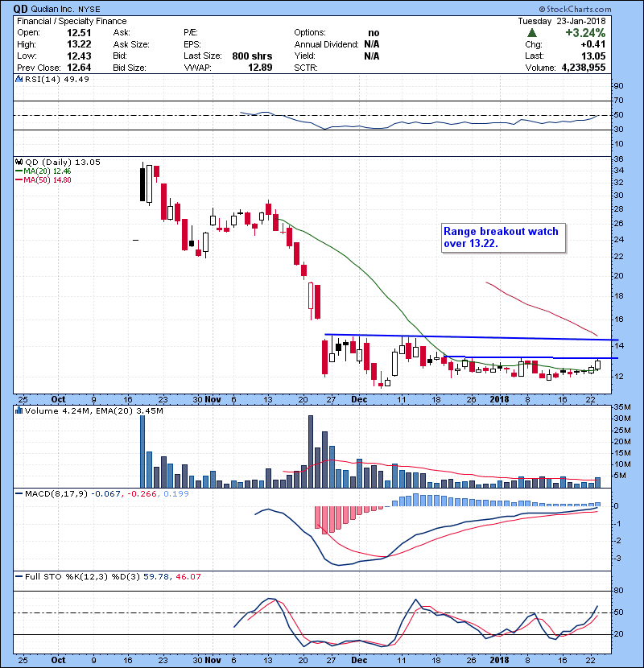Screen dimensions: 644x668
Task: Click the Qudian Inc. NYSE company name
Action: (x=64, y=9)
